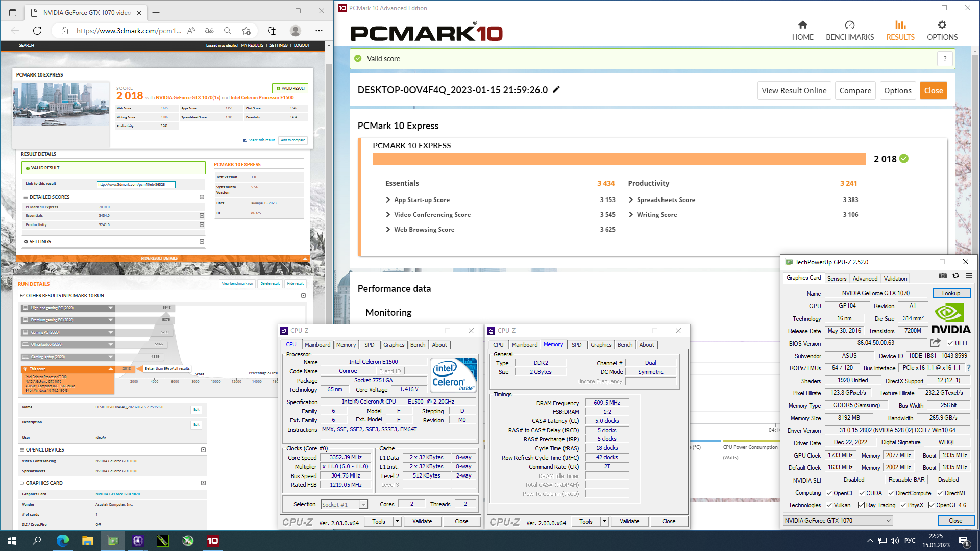Click the Compare button in PCMark 10
The width and height of the screenshot is (980, 551).
[x=855, y=91]
